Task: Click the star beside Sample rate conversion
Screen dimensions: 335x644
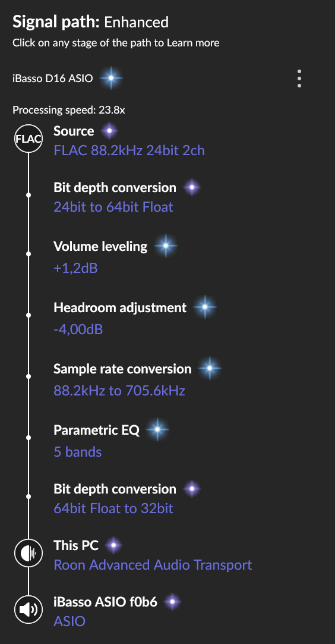Action: pyautogui.click(x=210, y=368)
